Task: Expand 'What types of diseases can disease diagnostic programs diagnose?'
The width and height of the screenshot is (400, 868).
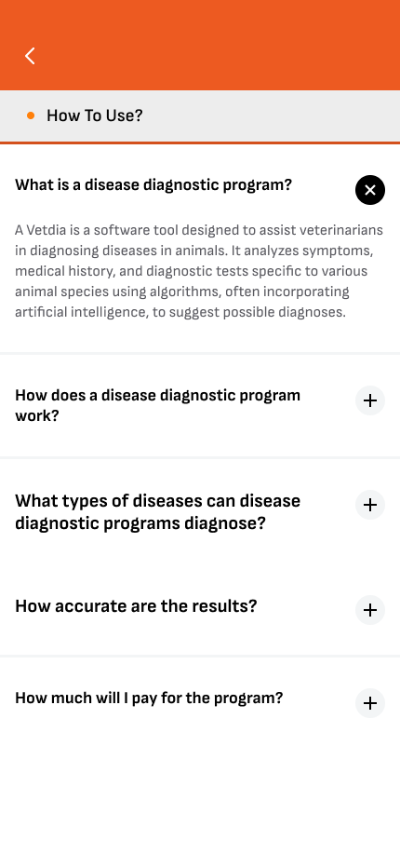Action: pos(158,511)
